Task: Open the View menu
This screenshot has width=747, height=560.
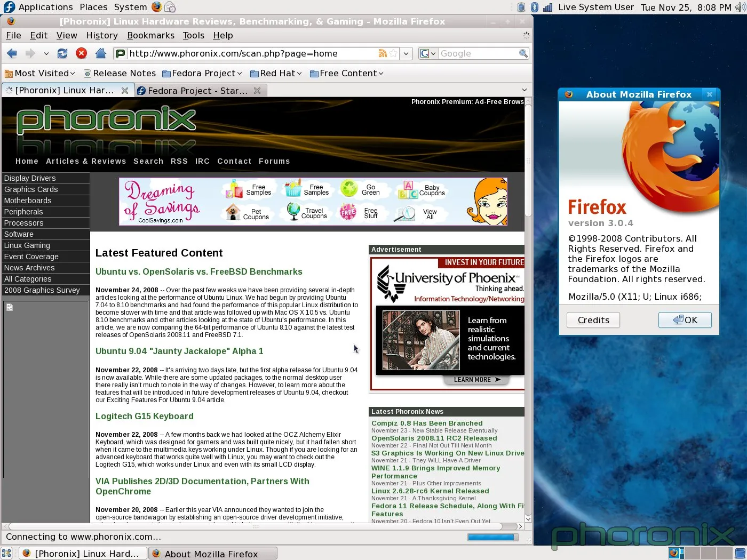Action: pos(67,35)
